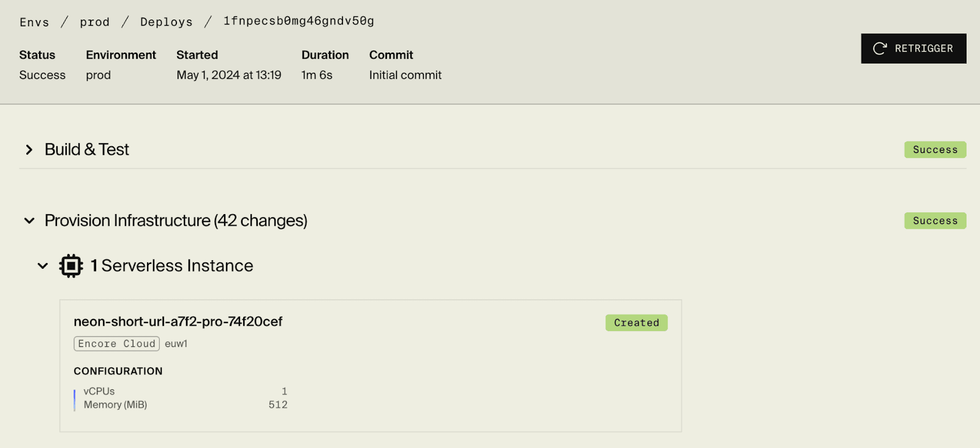Click the Initial commit text
980x448 pixels.
tap(405, 75)
